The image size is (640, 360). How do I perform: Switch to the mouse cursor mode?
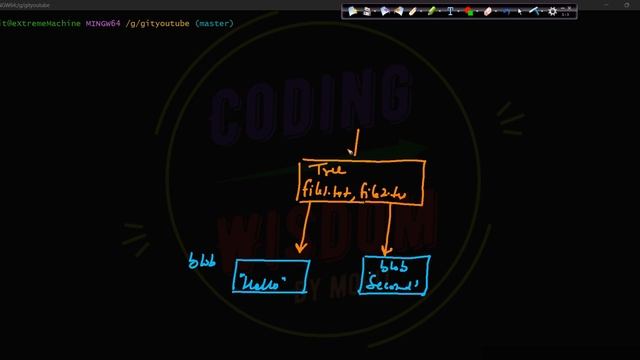click(520, 11)
